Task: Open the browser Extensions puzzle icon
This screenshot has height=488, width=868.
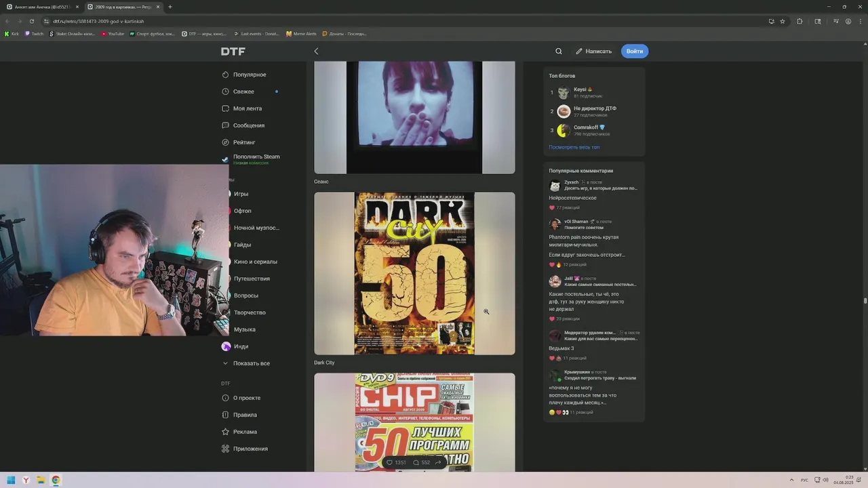Action: 800,21
